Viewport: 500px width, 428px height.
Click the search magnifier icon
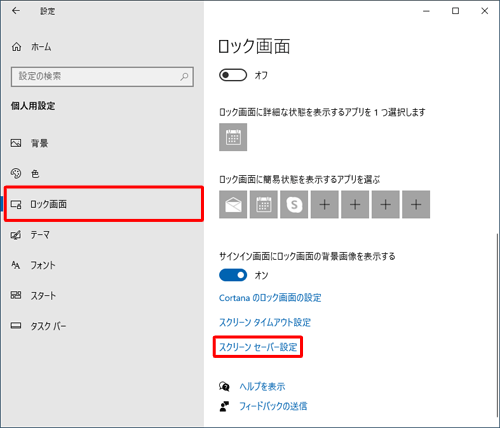click(x=184, y=77)
